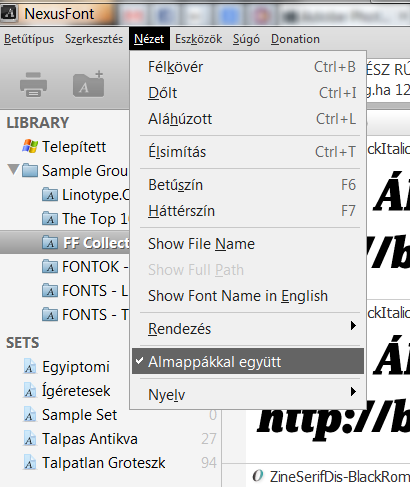Click the set icon beside Talpatlan Groteszk

coord(30,463)
